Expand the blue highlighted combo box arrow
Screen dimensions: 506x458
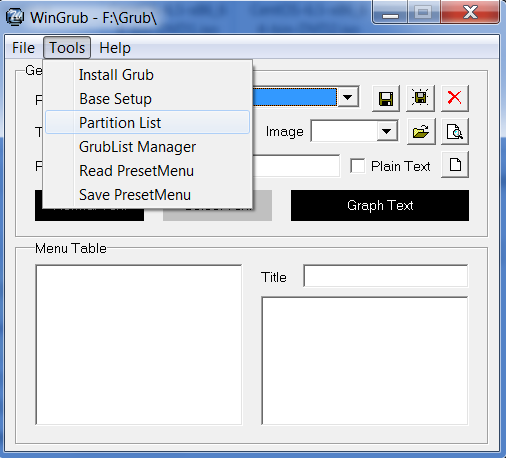point(348,97)
